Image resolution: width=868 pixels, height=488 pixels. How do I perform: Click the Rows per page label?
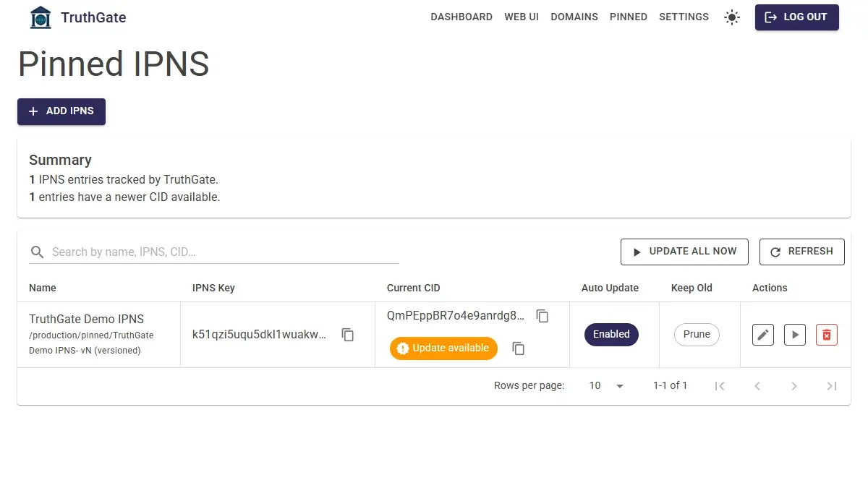529,386
